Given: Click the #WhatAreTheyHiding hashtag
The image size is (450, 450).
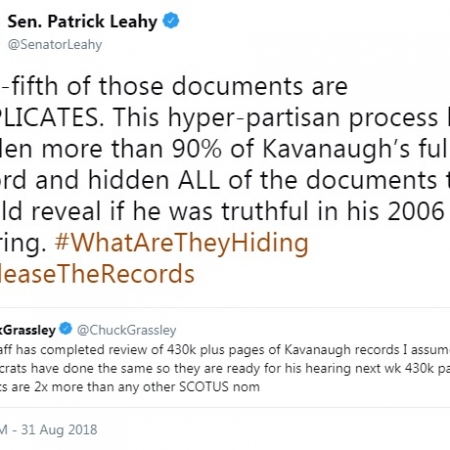Looking at the screenshot, I should (x=182, y=243).
